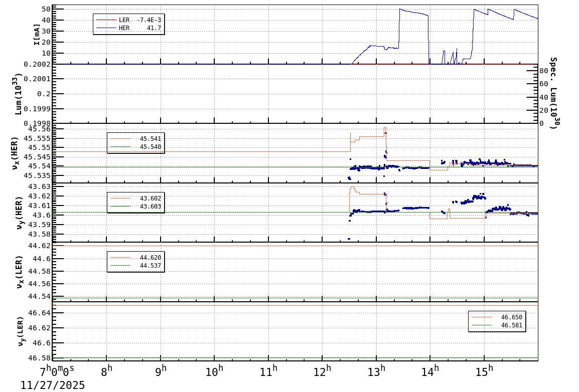Click the green 45.540 legend key in νx(HER) panel
579x392 pixels.
coord(120,146)
